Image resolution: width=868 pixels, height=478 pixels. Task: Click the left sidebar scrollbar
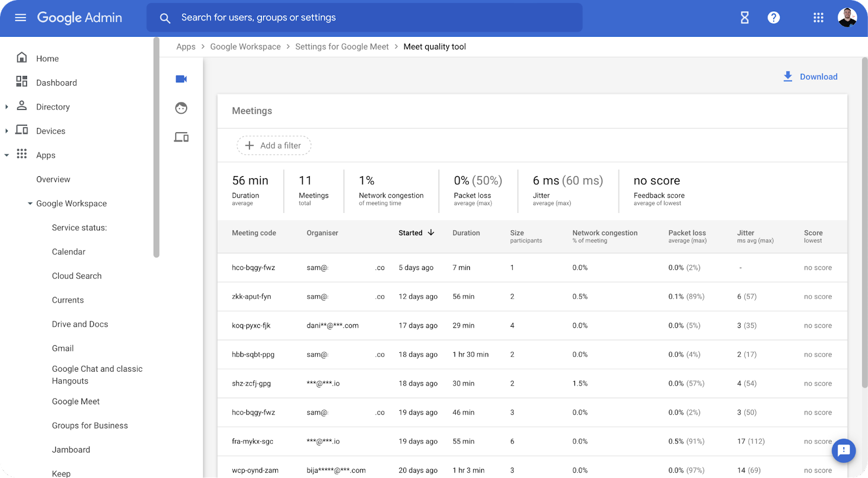click(x=156, y=147)
